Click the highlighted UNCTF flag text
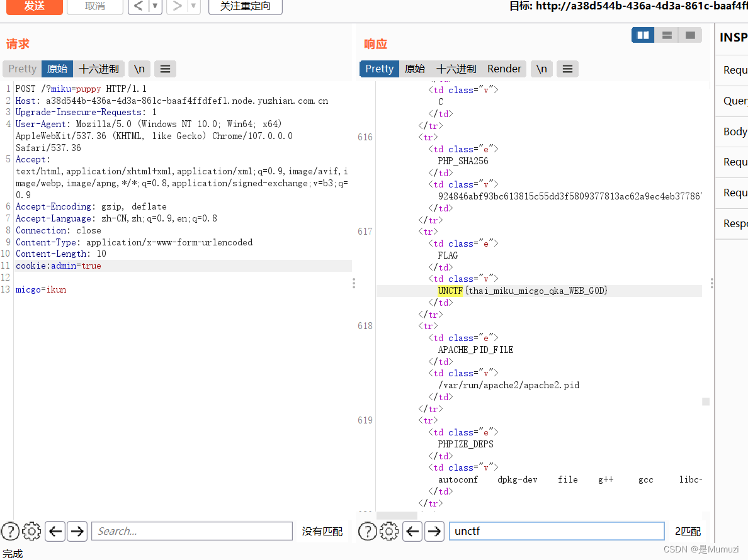This screenshot has height=560, width=748. click(450, 291)
